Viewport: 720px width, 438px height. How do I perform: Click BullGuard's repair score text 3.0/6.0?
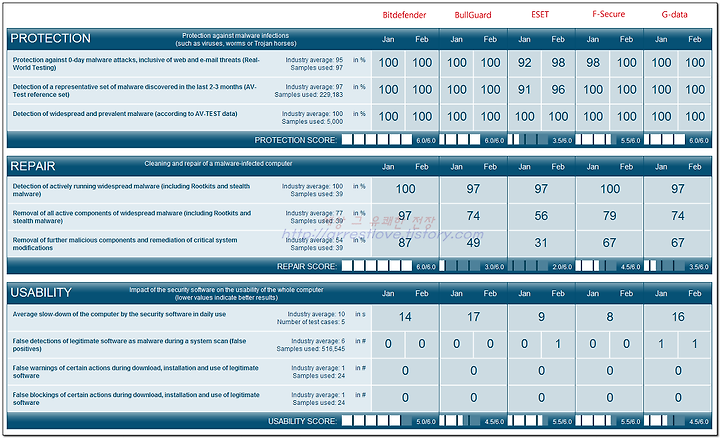[494, 267]
